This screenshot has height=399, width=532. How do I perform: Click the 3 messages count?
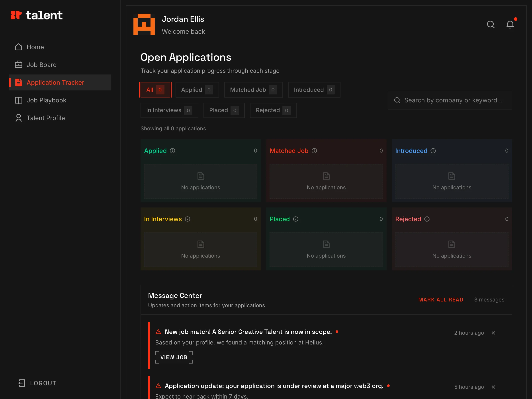click(x=489, y=300)
